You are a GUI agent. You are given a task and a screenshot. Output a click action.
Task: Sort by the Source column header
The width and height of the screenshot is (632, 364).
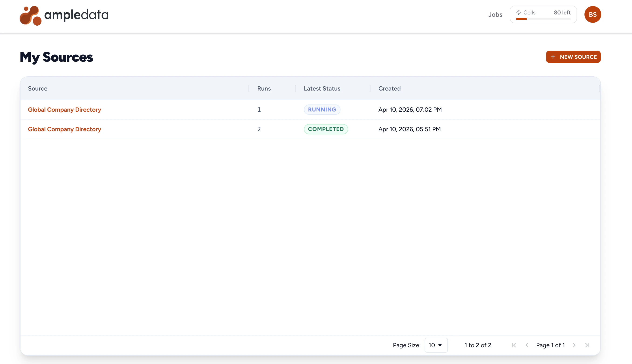(38, 88)
